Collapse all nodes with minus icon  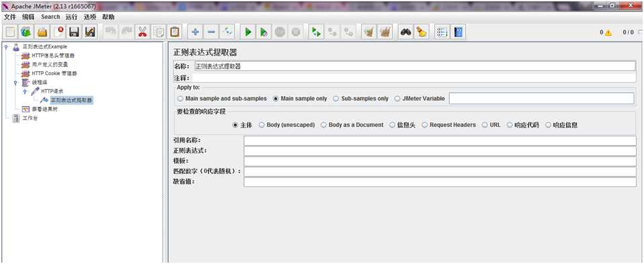pos(211,32)
